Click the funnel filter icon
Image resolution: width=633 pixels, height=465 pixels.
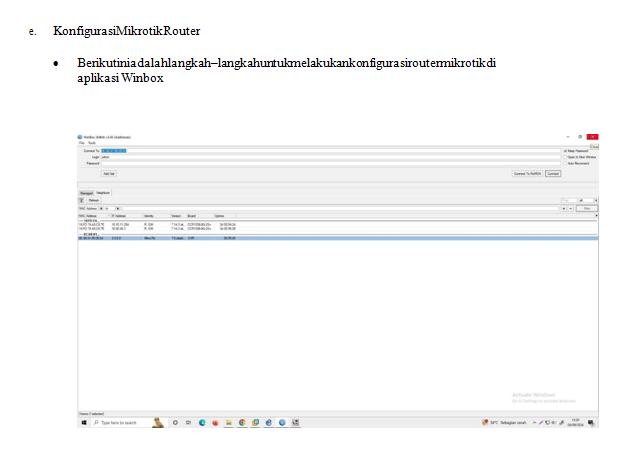pos(82,200)
